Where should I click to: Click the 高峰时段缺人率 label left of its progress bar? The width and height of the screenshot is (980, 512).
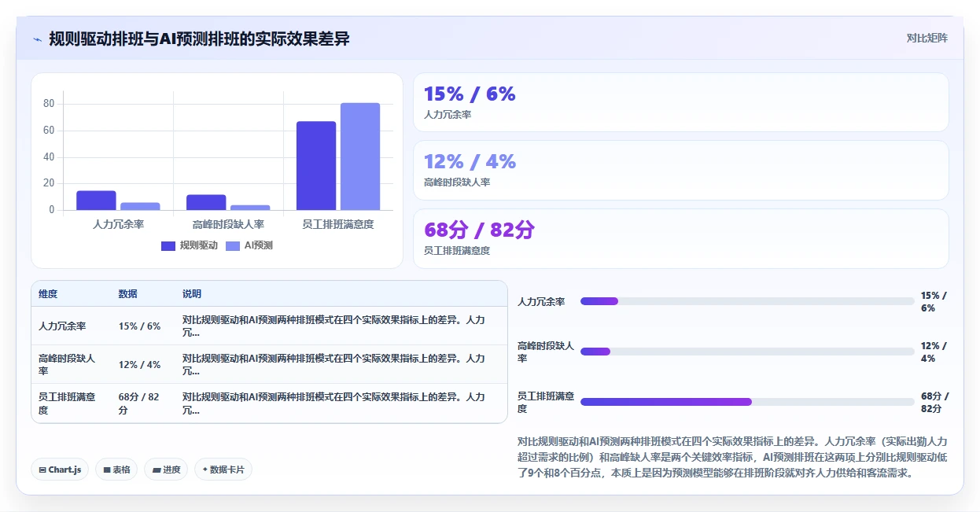pos(546,352)
